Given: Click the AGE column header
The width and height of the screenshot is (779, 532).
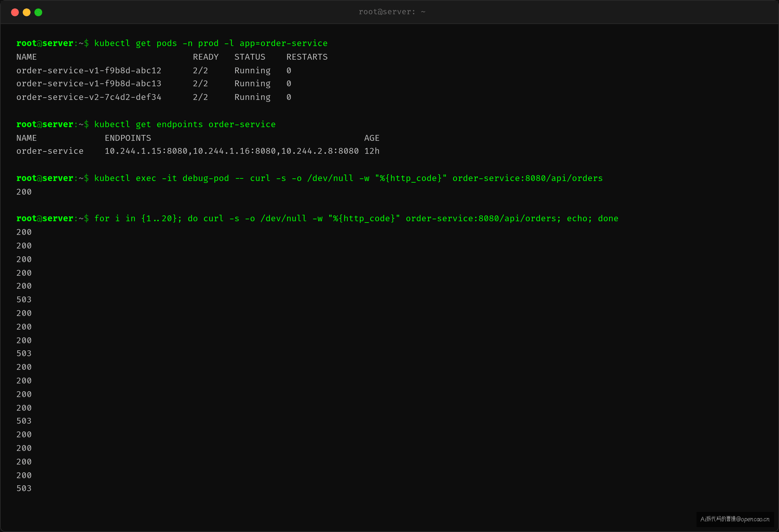Looking at the screenshot, I should pyautogui.click(x=372, y=139).
